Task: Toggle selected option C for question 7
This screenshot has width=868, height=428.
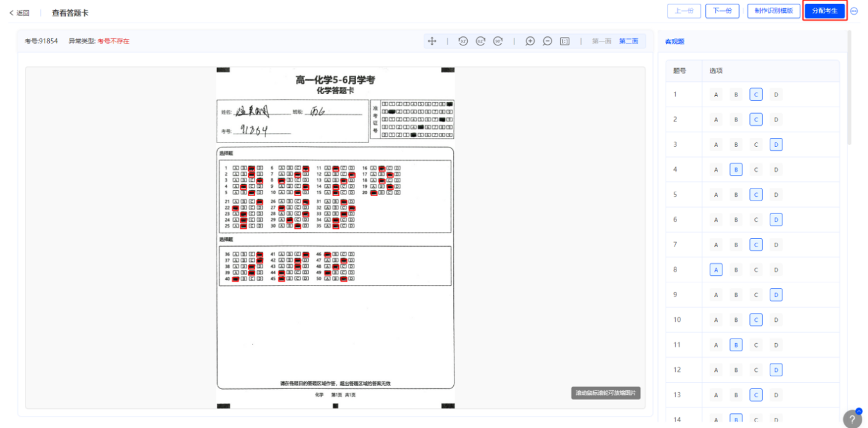Action: [756, 245]
